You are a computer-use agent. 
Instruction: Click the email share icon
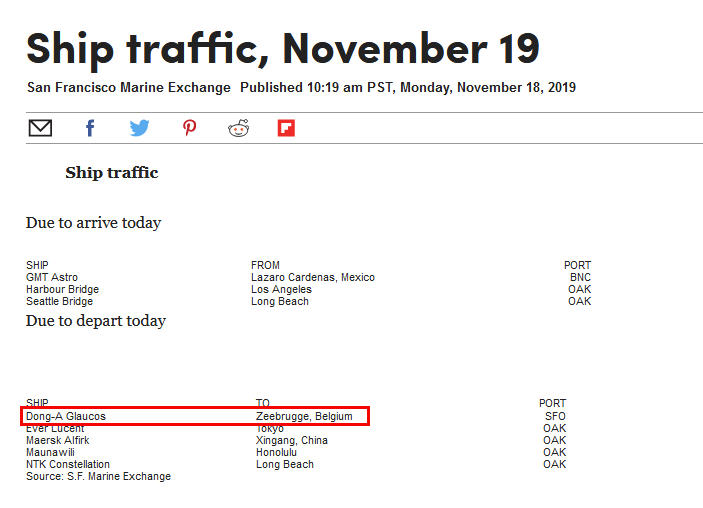tap(40, 128)
